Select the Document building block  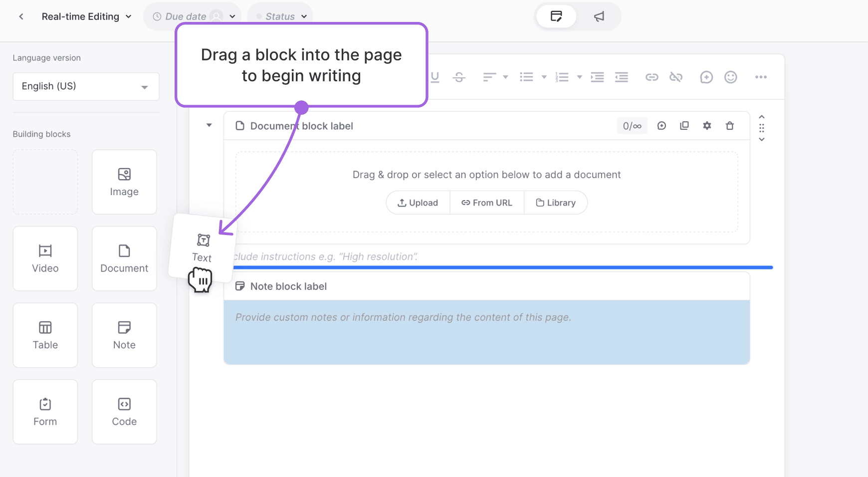(x=124, y=258)
